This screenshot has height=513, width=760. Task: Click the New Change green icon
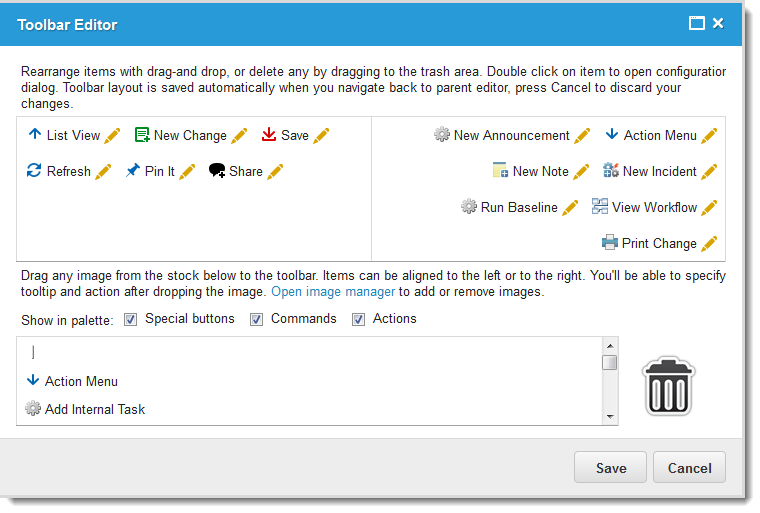(142, 135)
